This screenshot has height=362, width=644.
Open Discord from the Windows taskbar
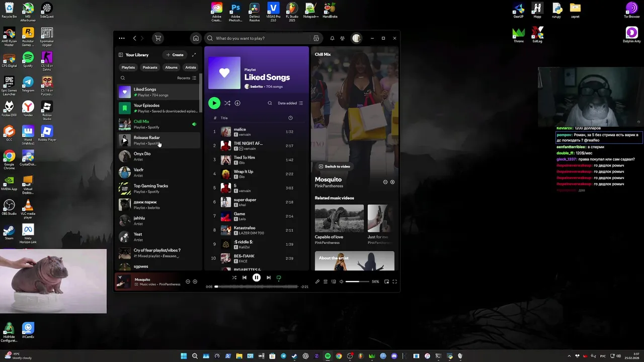click(394, 356)
